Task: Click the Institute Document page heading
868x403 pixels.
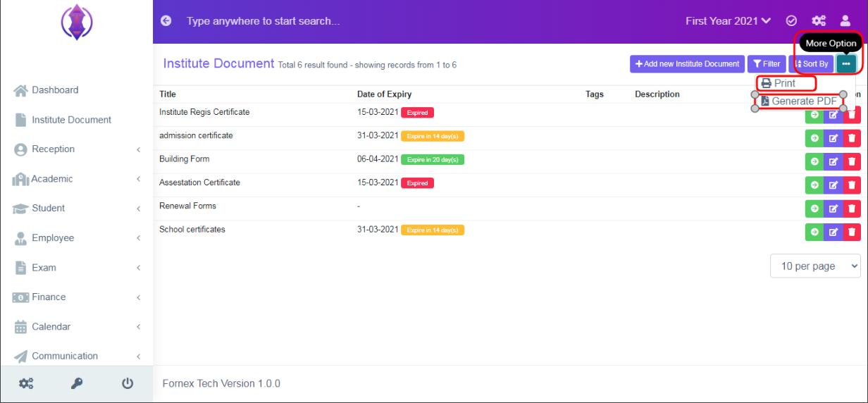Action: (x=218, y=63)
